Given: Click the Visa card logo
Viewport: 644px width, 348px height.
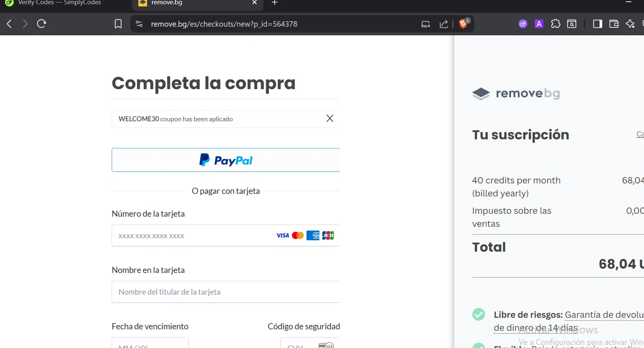Looking at the screenshot, I should (283, 236).
